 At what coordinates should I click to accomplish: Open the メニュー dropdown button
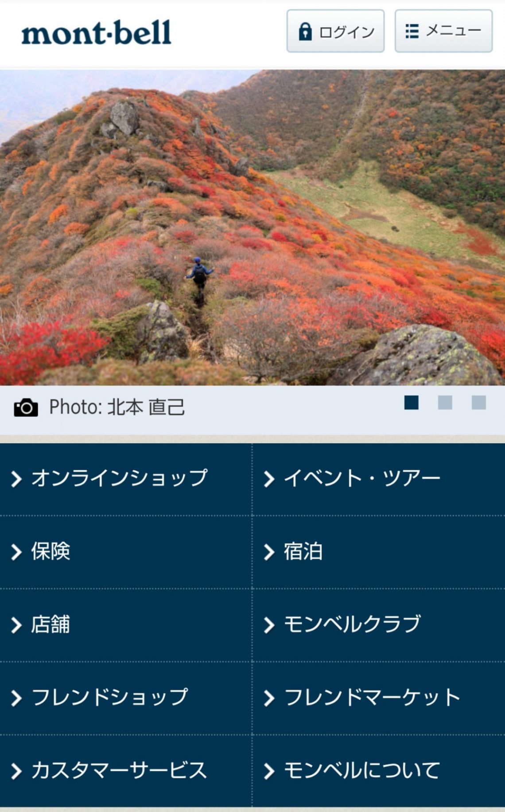(443, 31)
